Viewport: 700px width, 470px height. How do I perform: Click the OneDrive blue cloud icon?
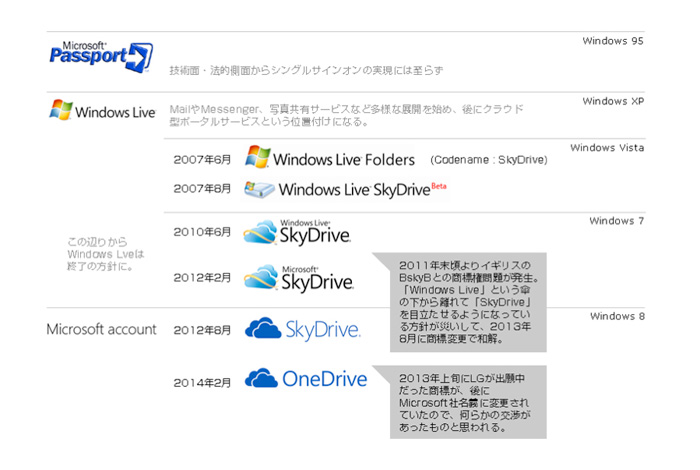(262, 378)
